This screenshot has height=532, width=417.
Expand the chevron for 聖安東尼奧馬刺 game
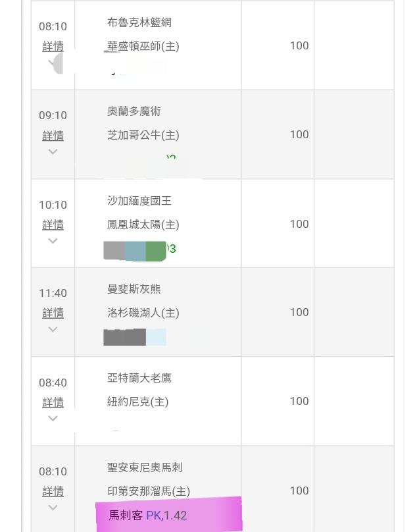point(53,508)
